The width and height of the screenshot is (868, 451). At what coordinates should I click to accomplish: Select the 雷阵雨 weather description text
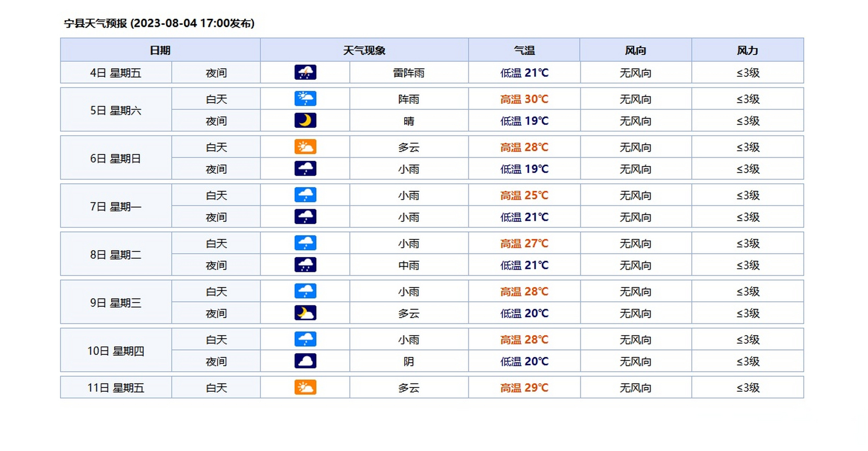click(409, 73)
